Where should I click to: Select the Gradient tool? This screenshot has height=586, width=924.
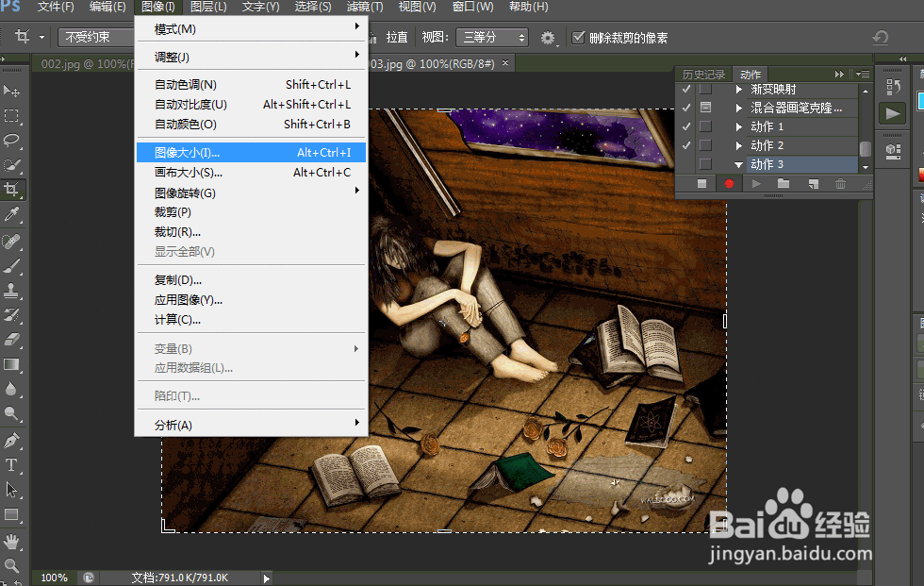click(x=11, y=364)
